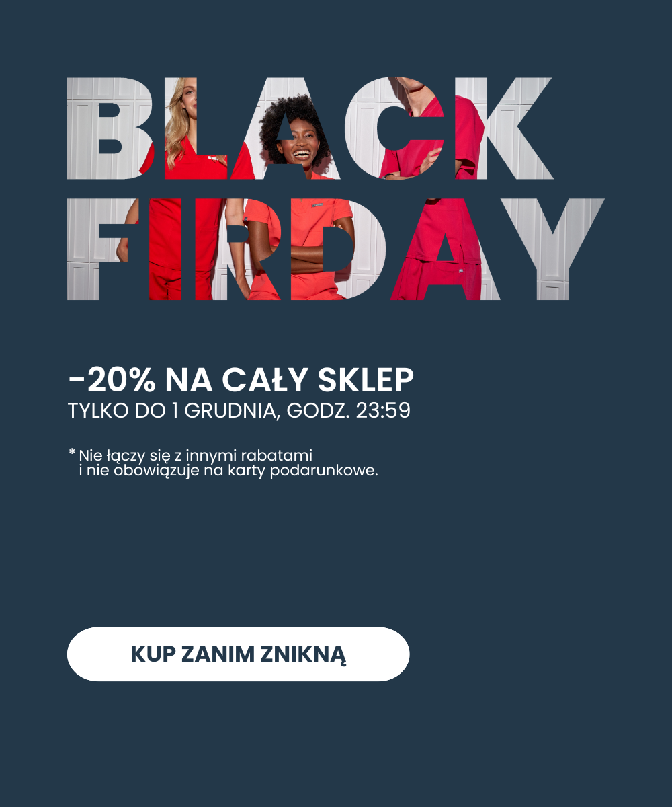Screen dimensions: 672x807
Task: Click the footnote asterisk symbol
Action: [x=71, y=452]
